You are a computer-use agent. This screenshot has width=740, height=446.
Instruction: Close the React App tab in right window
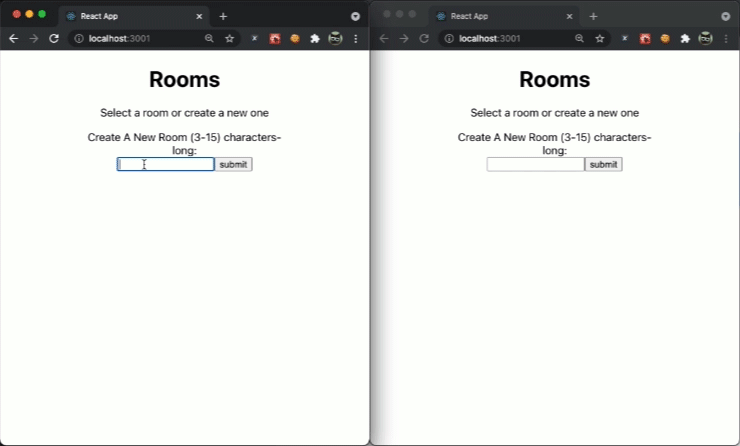pos(570,17)
